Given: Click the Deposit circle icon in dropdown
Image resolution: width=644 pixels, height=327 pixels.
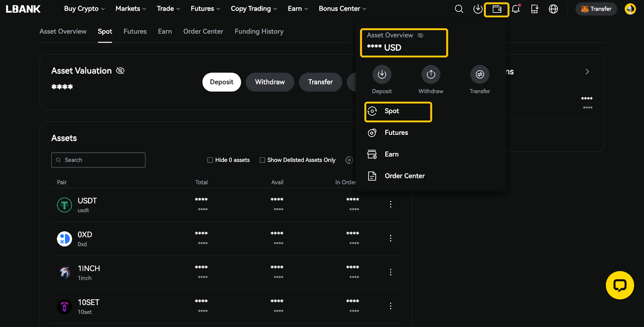Looking at the screenshot, I should [382, 74].
